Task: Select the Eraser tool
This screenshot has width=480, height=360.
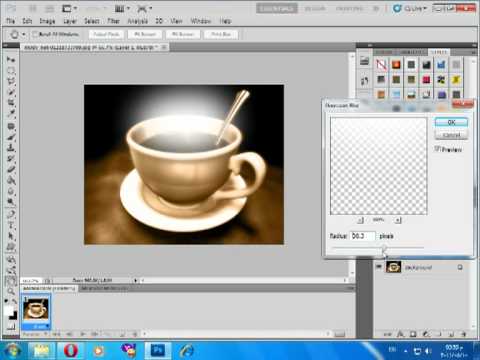Action: point(11,169)
